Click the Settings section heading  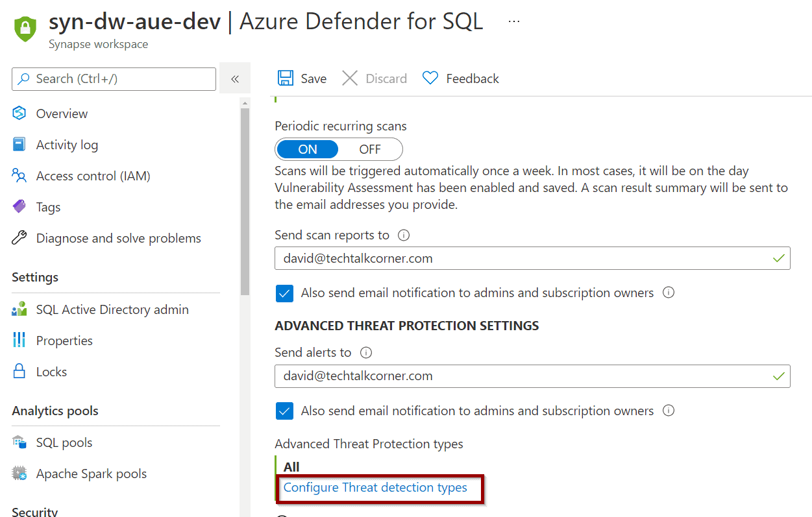(35, 278)
